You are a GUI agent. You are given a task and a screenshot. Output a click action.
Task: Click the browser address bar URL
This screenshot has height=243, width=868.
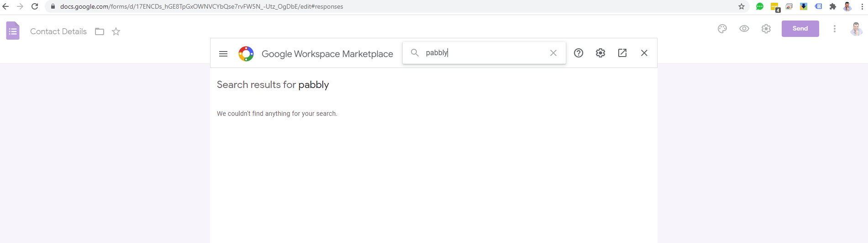pos(201,6)
